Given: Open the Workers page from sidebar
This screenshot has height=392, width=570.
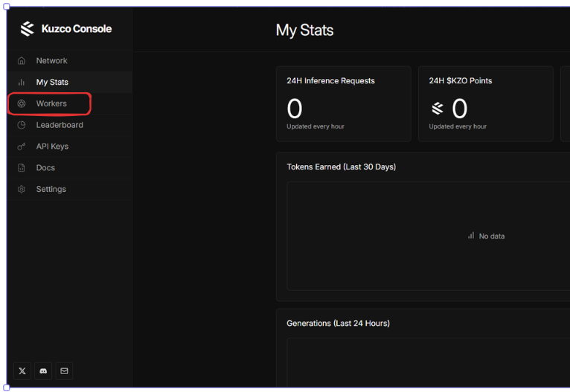Looking at the screenshot, I should point(51,104).
